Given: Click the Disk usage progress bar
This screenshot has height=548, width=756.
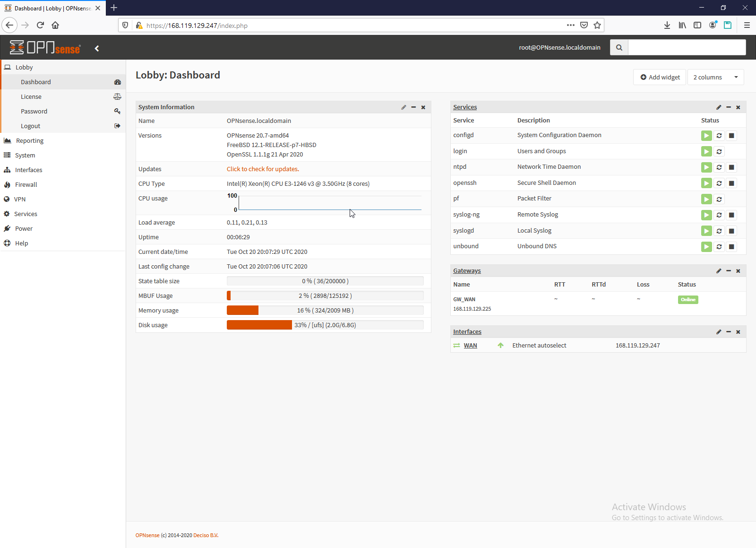Looking at the screenshot, I should click(x=325, y=325).
